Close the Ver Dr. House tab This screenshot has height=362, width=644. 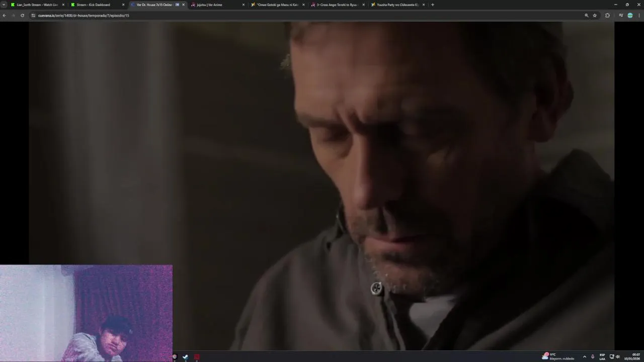tap(184, 5)
